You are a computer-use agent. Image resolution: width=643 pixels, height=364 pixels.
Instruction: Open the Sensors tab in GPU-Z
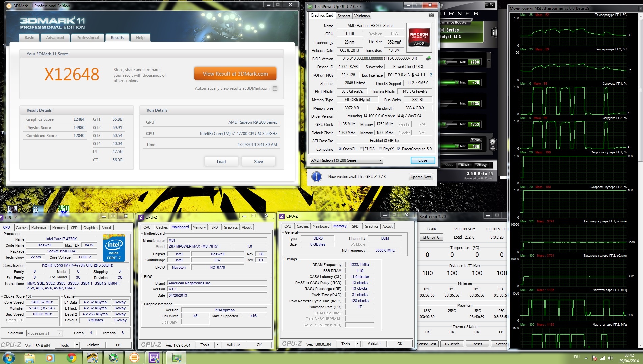[x=344, y=16]
